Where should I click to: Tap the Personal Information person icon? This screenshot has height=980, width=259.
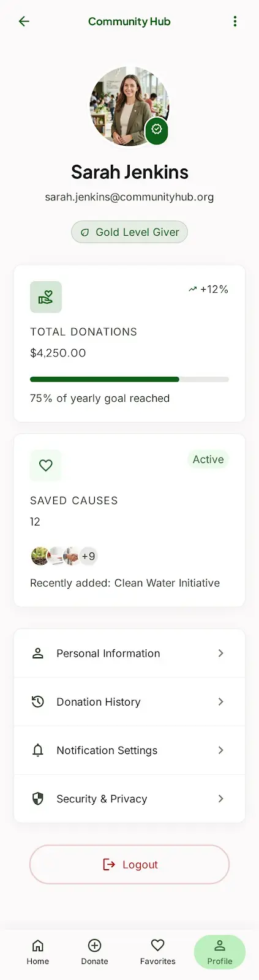click(38, 654)
